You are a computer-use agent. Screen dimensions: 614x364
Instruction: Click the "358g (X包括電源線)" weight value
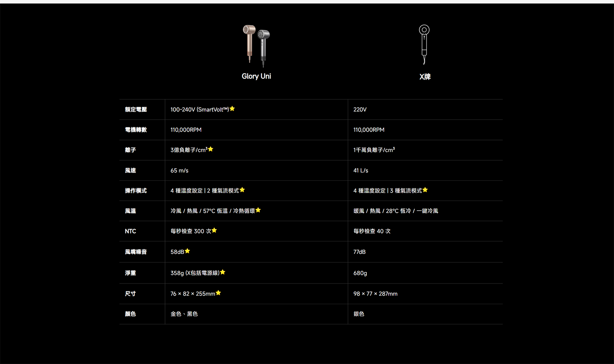[195, 273]
